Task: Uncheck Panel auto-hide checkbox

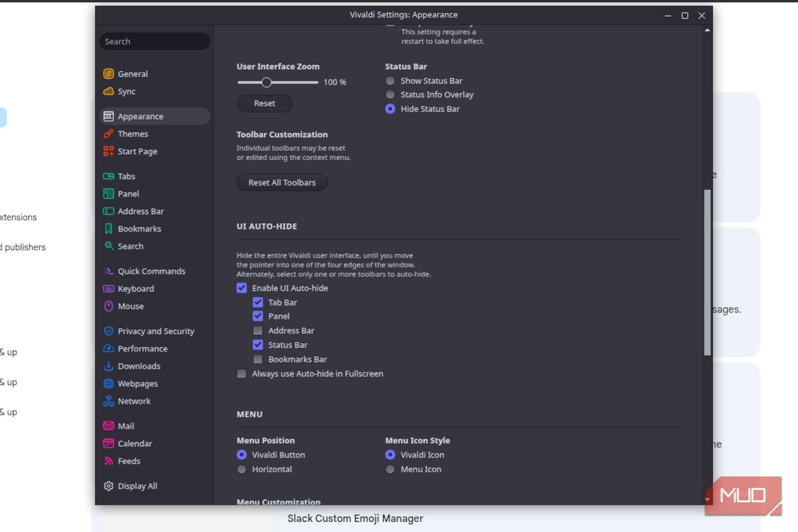Action: (258, 316)
